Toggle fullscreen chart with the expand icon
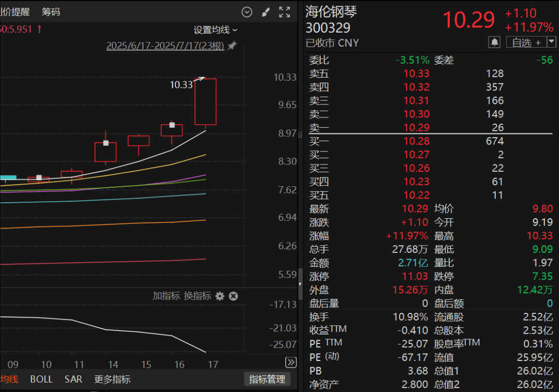Screen dimensions: 559x392 (285, 12)
